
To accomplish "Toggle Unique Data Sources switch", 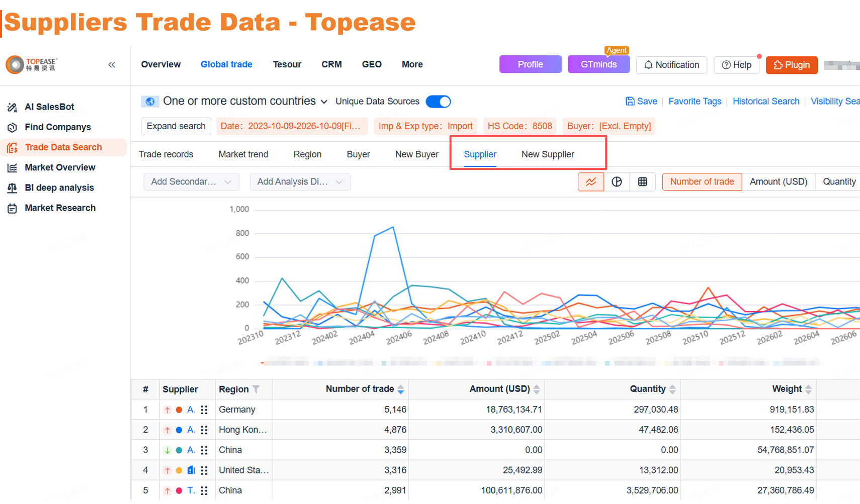I will [x=438, y=102].
